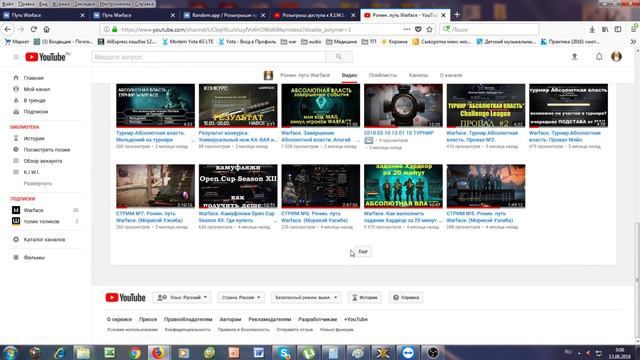Open Мой канал in the sidebar
The width and height of the screenshot is (640, 360).
tap(37, 89)
